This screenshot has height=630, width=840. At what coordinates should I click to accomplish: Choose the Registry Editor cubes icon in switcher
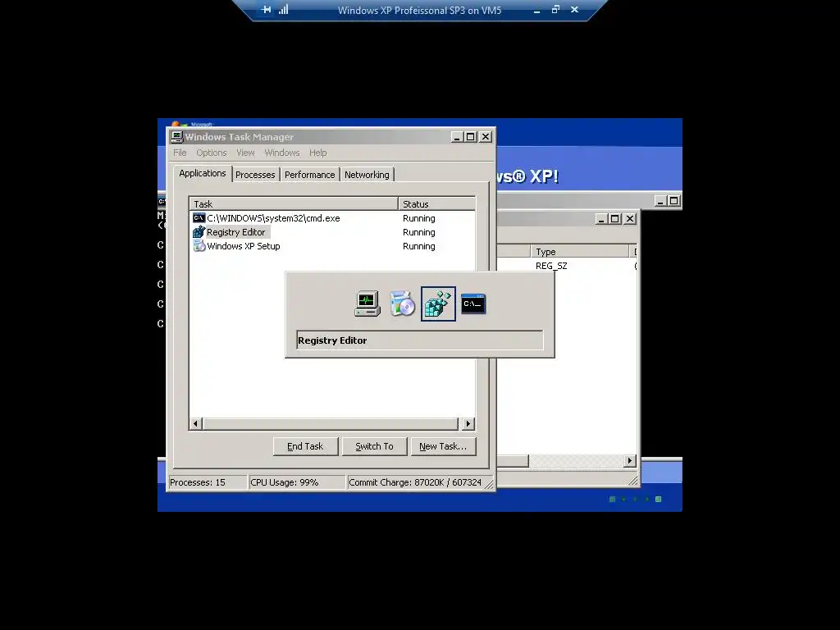pyautogui.click(x=438, y=304)
